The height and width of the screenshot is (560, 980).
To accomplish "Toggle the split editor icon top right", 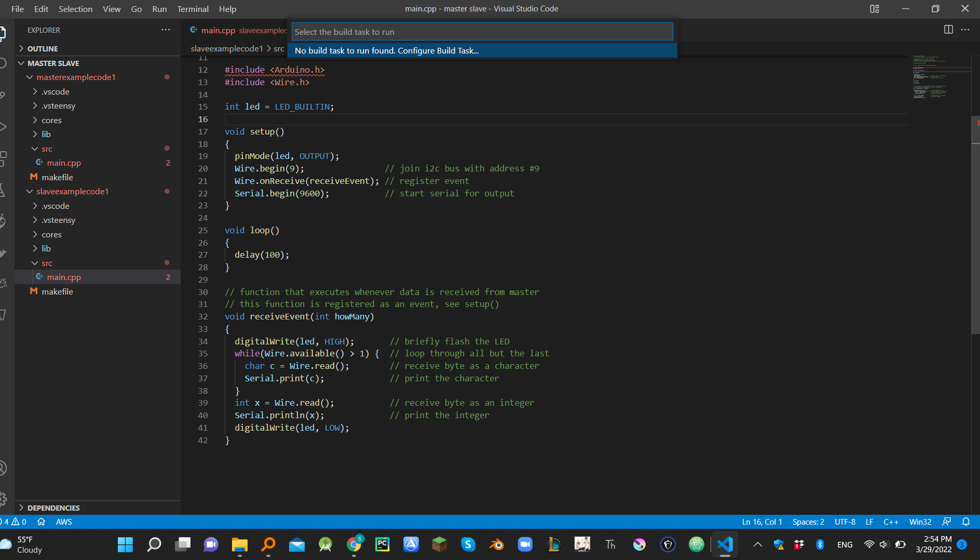I will 948,30.
